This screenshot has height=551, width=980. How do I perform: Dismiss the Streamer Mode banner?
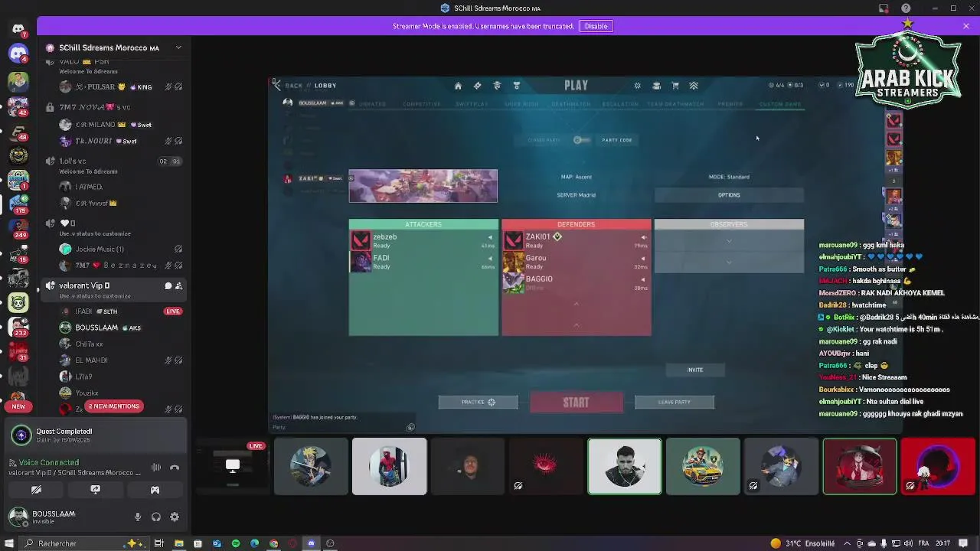[966, 26]
